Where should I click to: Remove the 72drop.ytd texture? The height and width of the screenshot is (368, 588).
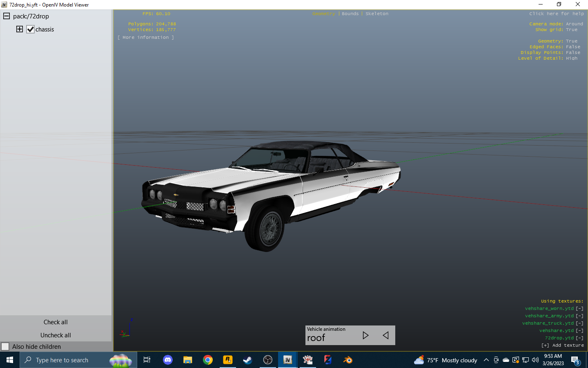[579, 338]
